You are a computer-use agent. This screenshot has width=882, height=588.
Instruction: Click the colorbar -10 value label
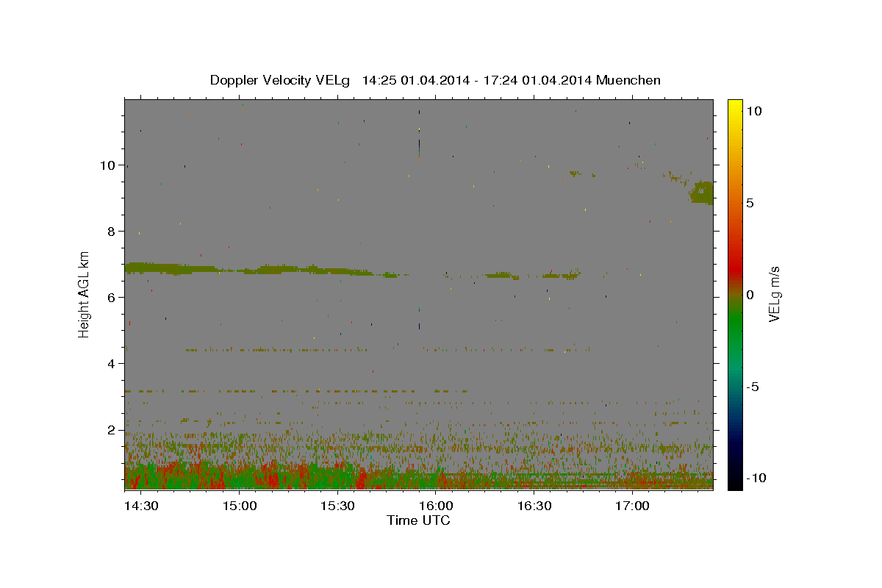point(755,478)
